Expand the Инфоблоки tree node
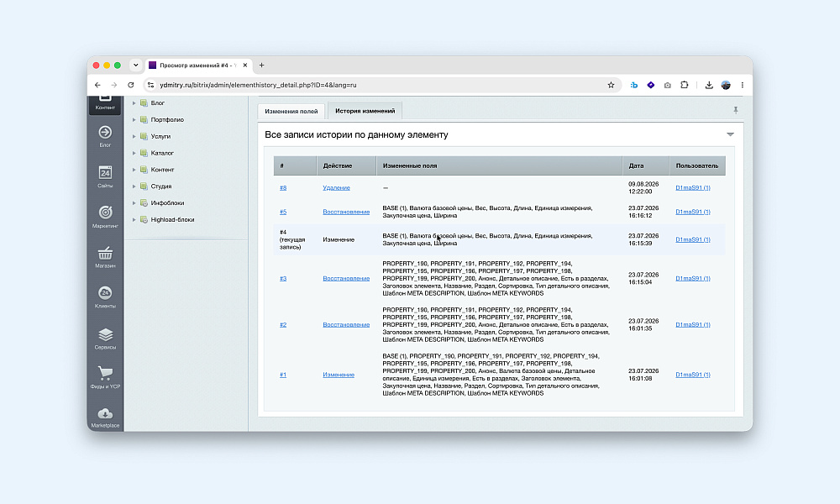 (134, 203)
